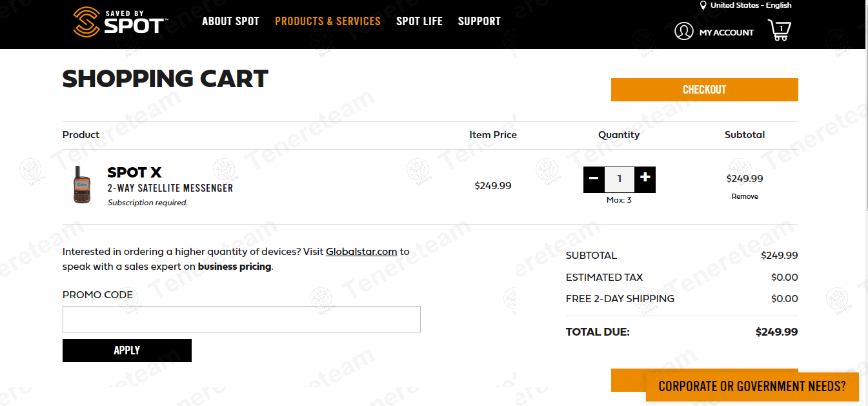The width and height of the screenshot is (868, 406).
Task: Increase quantity with plus button
Action: point(645,179)
